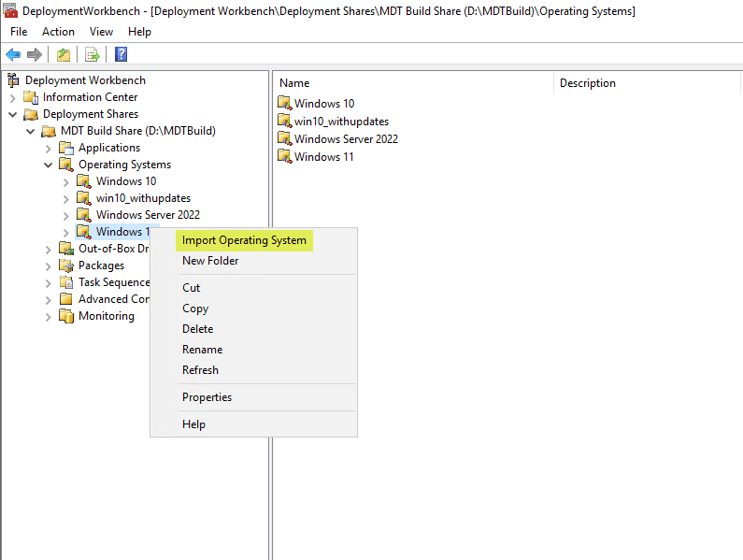Click the Deployment Shares folder icon
The height and width of the screenshot is (560, 743).
[x=31, y=114]
